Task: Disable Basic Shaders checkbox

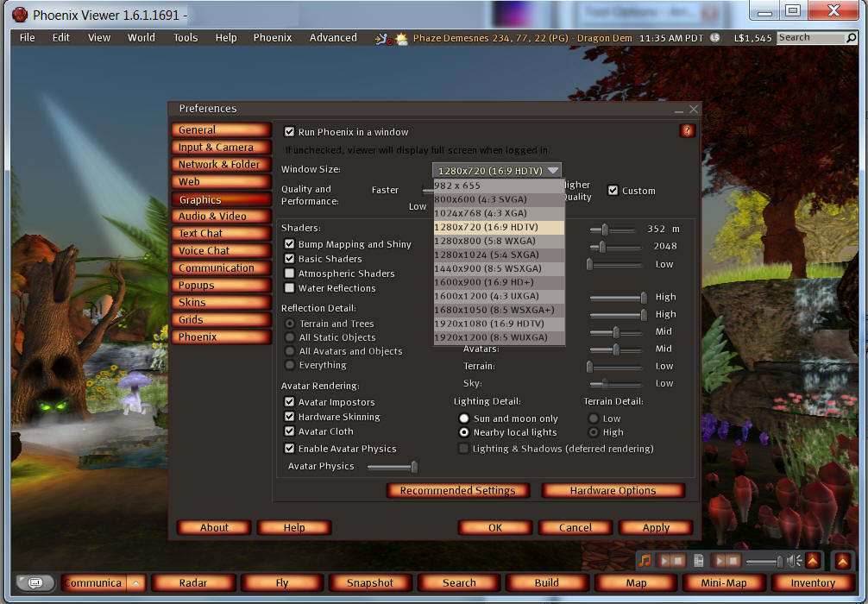Action: 289,259
